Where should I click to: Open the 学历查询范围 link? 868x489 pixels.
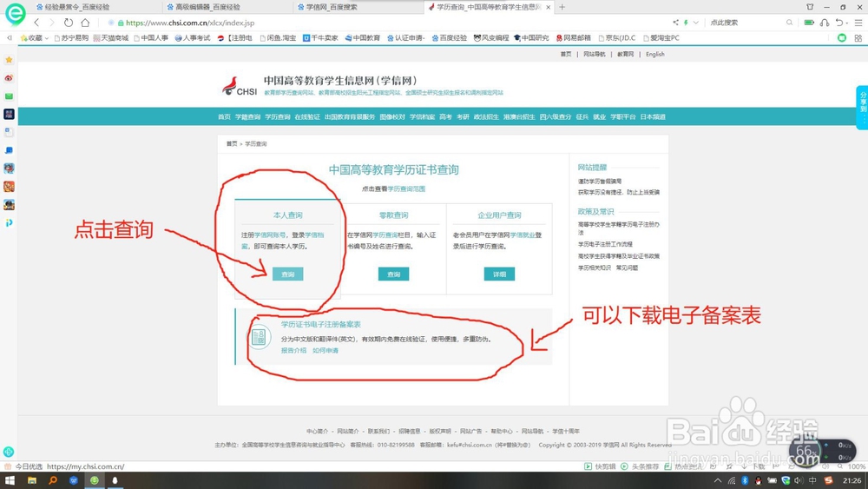tap(406, 188)
